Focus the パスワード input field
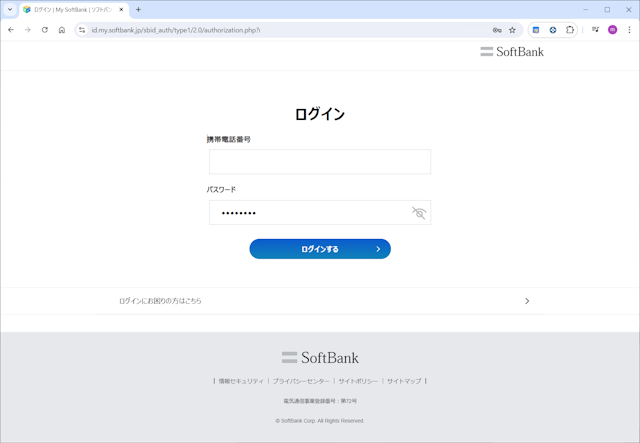Image resolution: width=640 pixels, height=443 pixels. coord(320,212)
